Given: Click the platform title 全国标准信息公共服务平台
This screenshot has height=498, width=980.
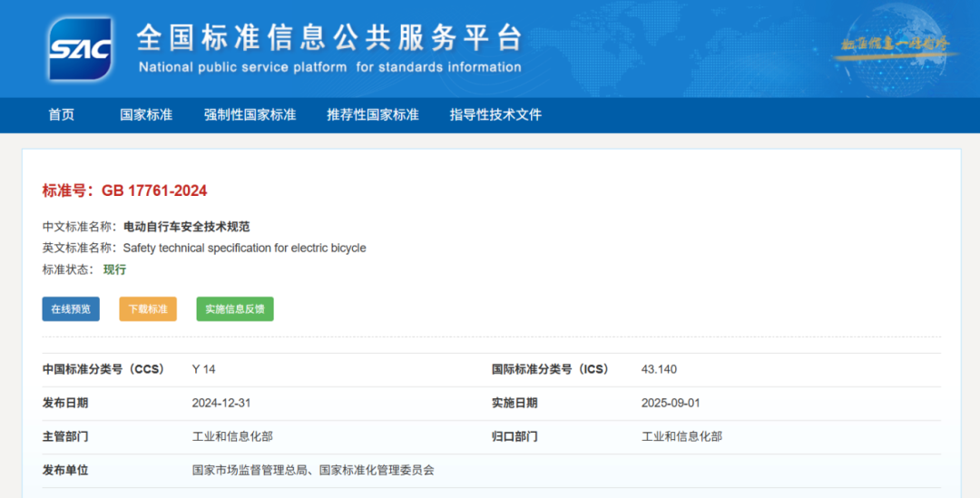Looking at the screenshot, I should [x=329, y=38].
